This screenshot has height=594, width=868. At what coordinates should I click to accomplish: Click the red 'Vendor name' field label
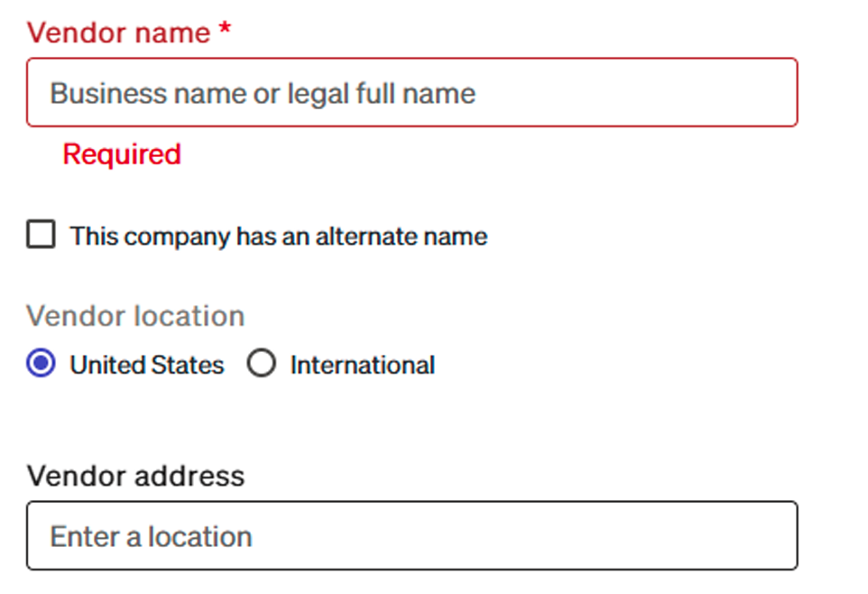(x=118, y=33)
